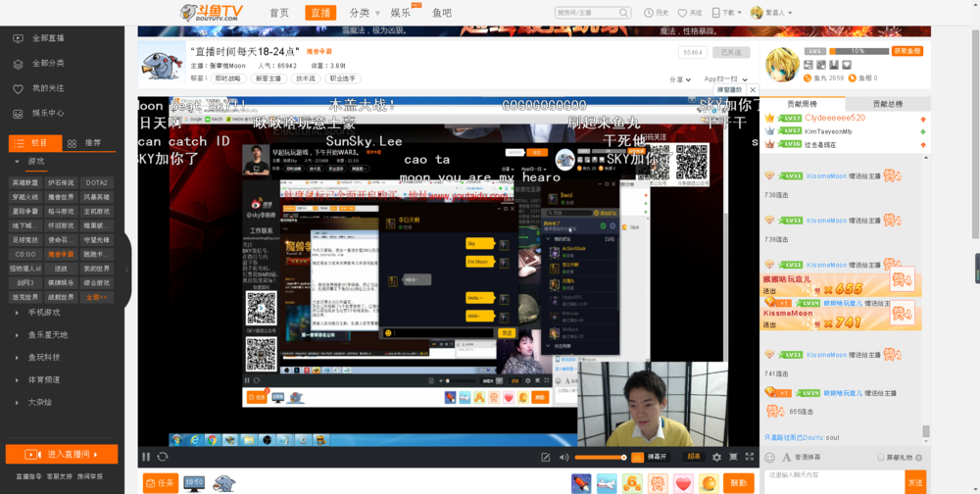Click the 进入直播间 button
Screen dimensions: 980x494
click(x=61, y=454)
